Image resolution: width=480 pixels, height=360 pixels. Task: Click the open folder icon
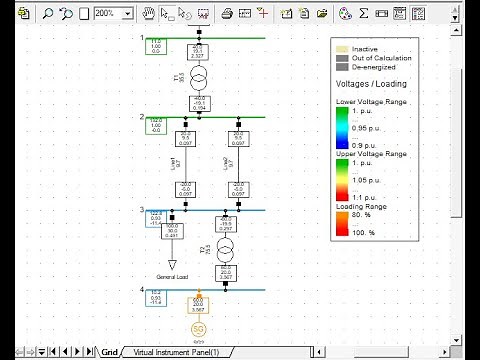[322, 13]
